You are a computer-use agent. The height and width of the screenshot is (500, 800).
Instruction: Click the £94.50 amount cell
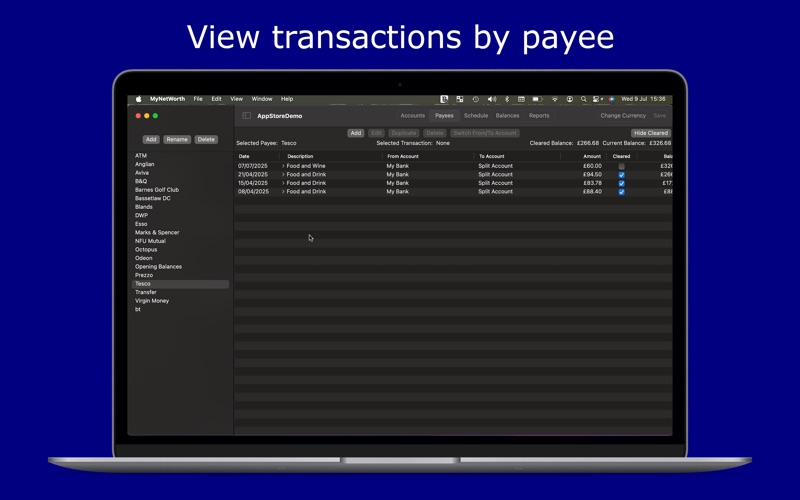tap(592, 174)
